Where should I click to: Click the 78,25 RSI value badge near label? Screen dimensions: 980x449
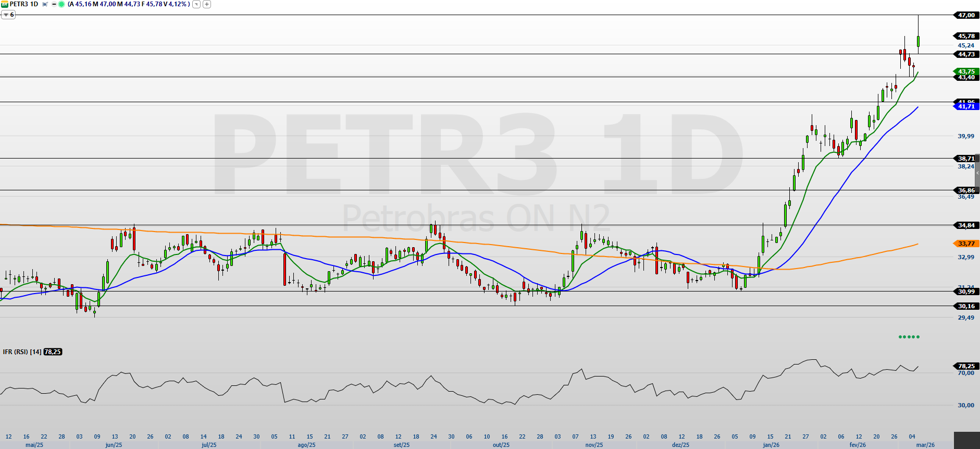53,352
